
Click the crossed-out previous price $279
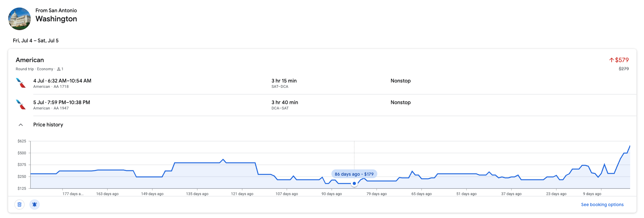pos(624,69)
